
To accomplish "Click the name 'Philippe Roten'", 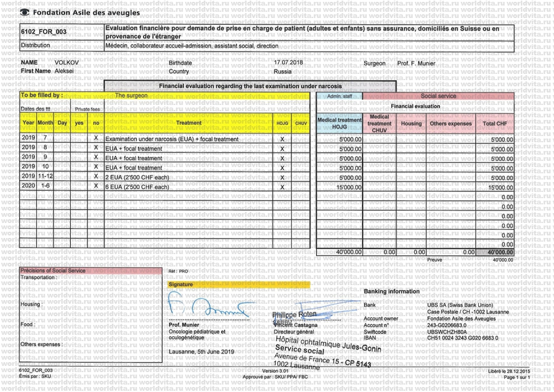I will [294, 314].
